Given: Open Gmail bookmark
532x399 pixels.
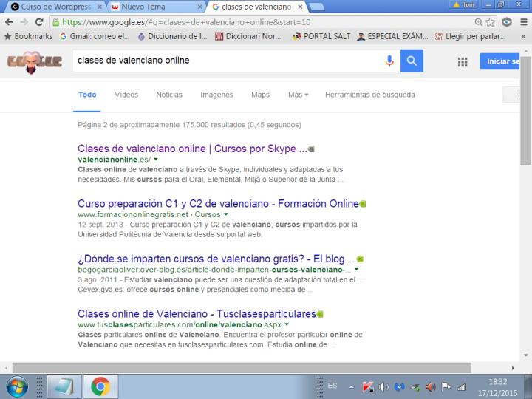Looking at the screenshot, I should click(95, 36).
